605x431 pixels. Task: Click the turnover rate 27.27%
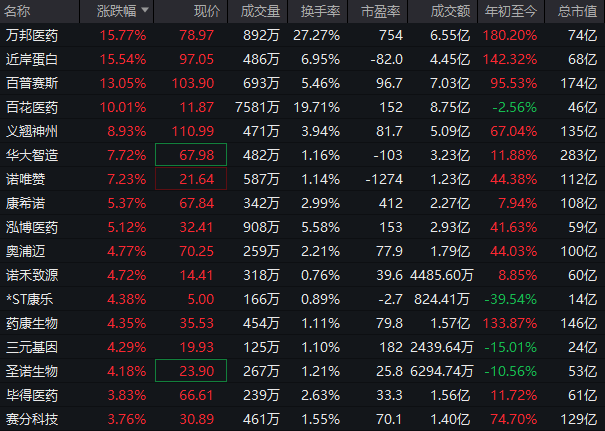(x=316, y=35)
